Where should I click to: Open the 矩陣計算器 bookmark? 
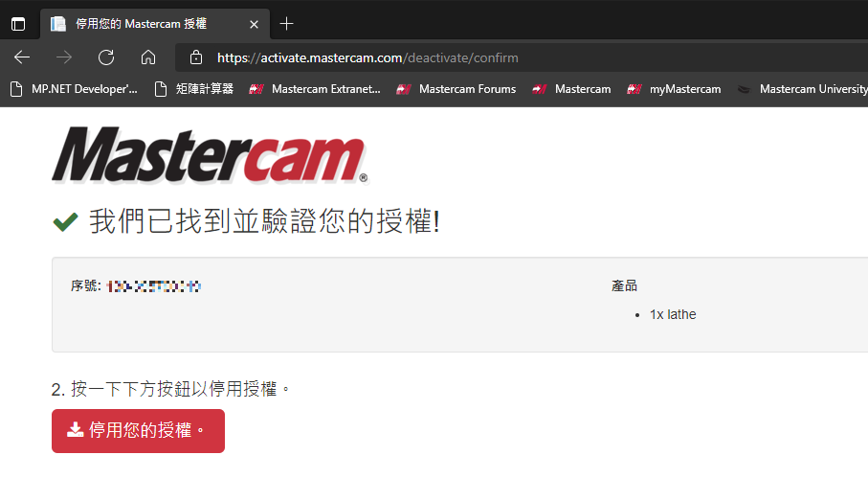click(x=194, y=89)
